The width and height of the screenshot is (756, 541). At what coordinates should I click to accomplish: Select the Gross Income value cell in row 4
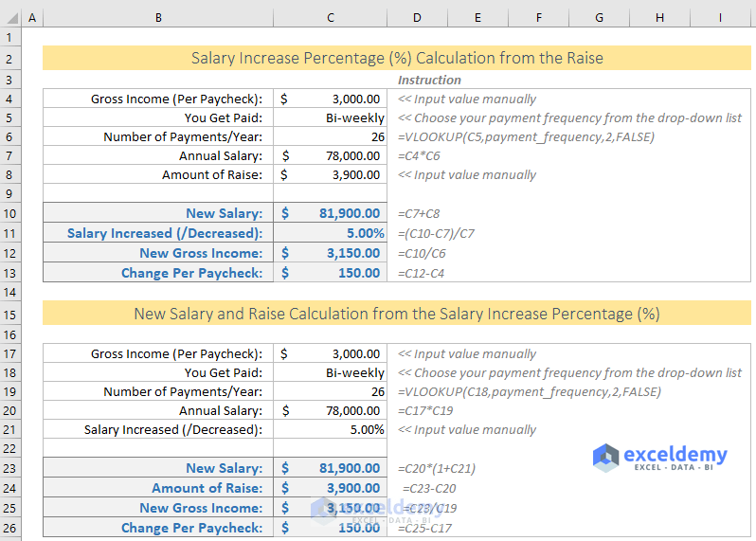(x=331, y=99)
